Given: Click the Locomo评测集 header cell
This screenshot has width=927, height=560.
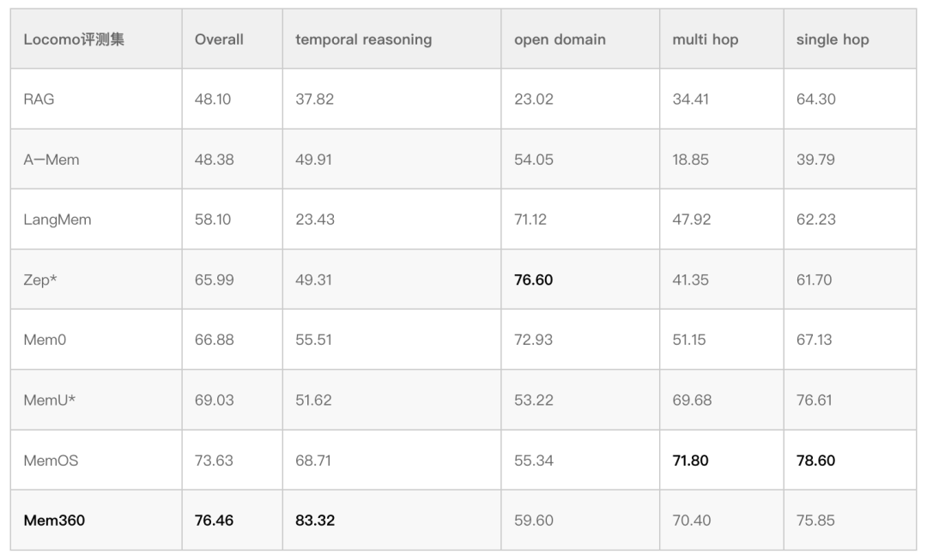Looking at the screenshot, I should 74,39.
